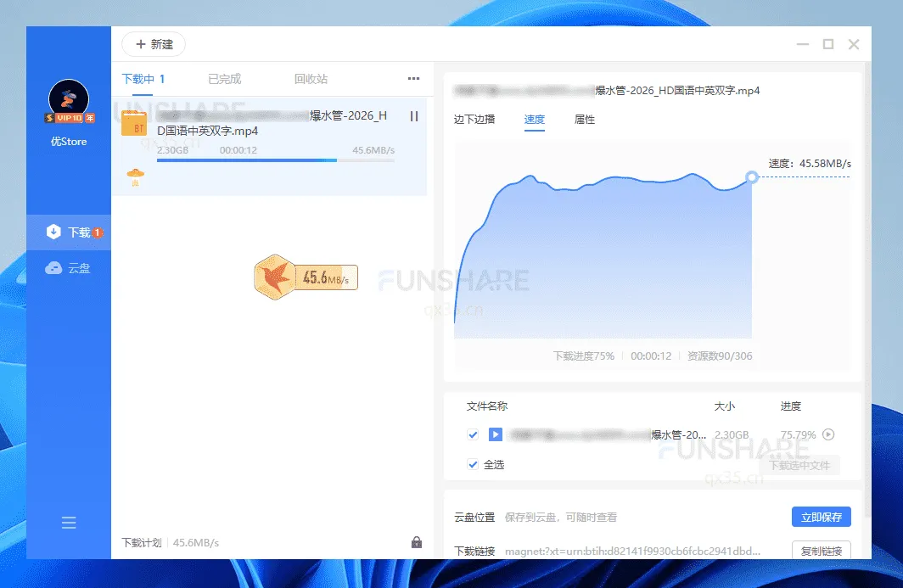Maximize the download window
This screenshot has height=588, width=903.
(x=828, y=44)
